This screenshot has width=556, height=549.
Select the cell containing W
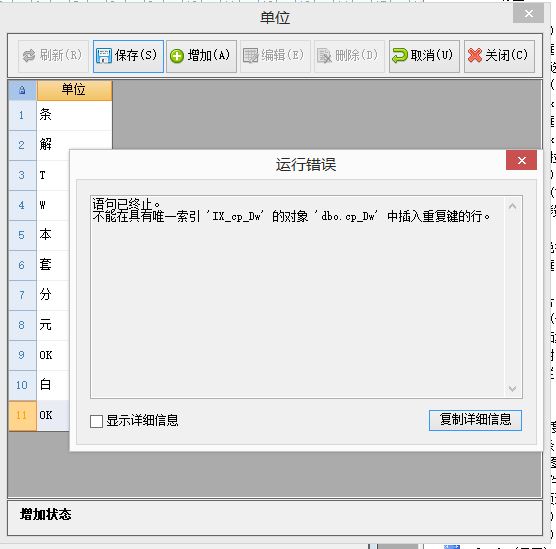point(53,205)
